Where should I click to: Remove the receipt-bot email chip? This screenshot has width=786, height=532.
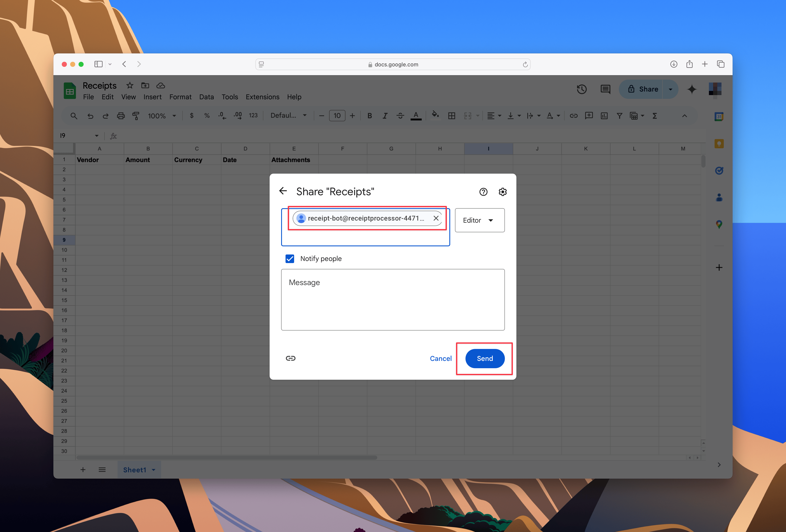tap(436, 218)
